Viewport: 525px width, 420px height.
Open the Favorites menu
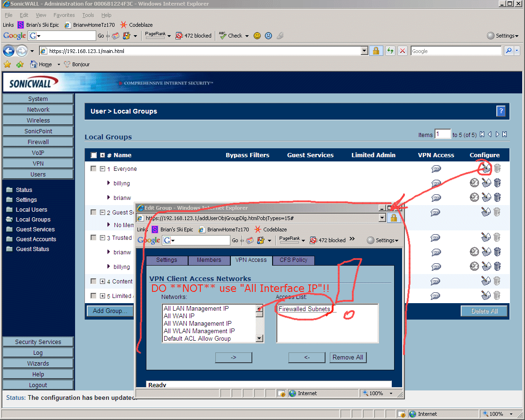pos(64,15)
